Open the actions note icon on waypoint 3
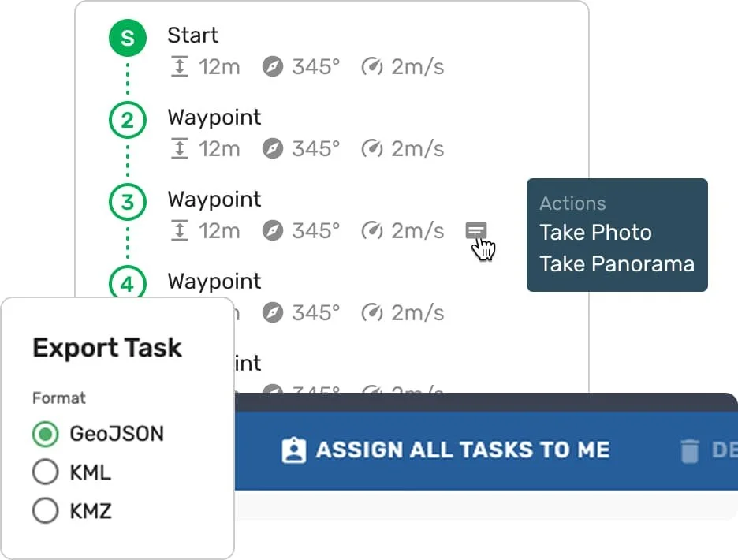Screen dimensions: 738x560 pos(476,230)
